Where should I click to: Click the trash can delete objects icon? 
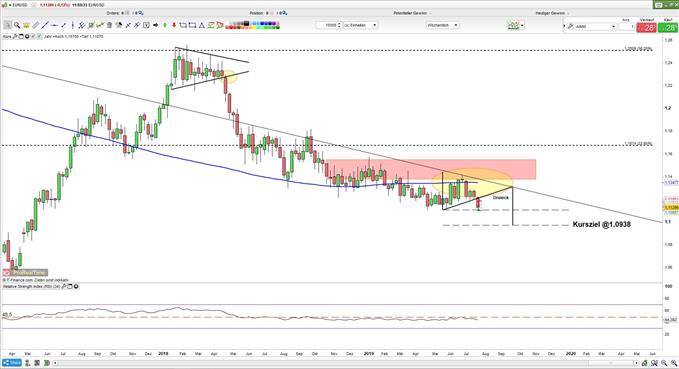[110, 25]
